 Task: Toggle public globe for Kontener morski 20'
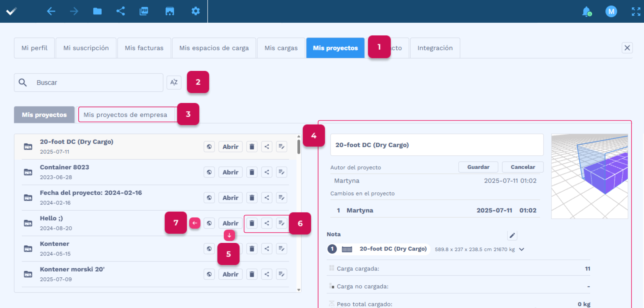point(209,274)
